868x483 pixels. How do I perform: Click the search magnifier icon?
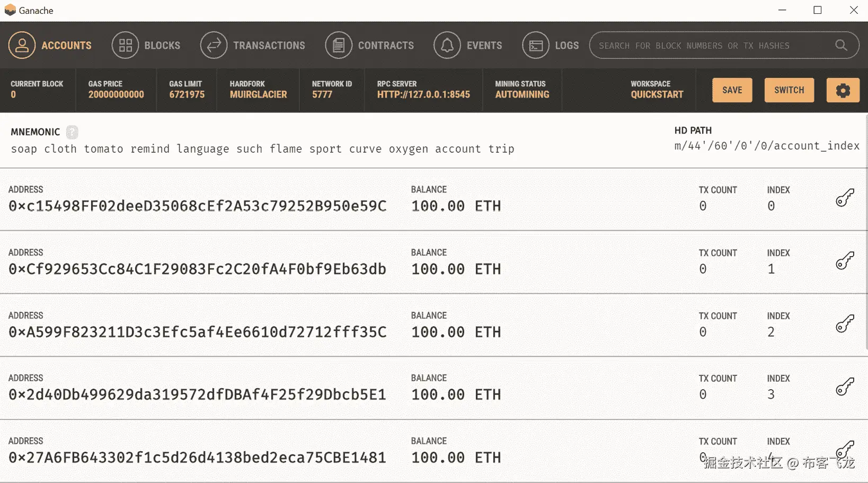pyautogui.click(x=841, y=46)
